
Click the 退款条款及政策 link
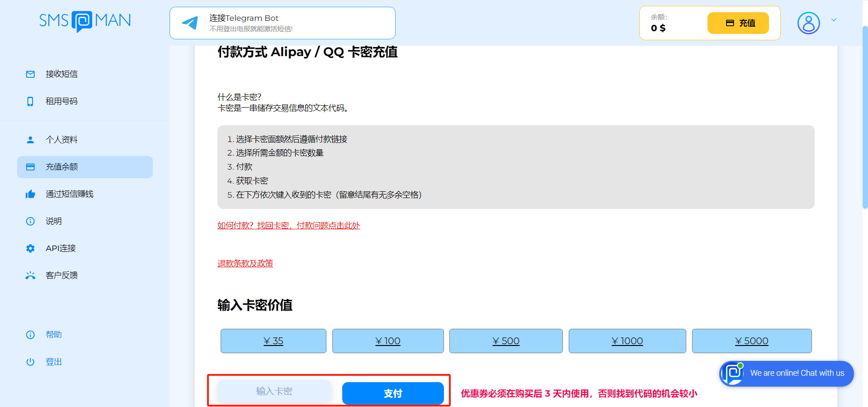tap(245, 263)
